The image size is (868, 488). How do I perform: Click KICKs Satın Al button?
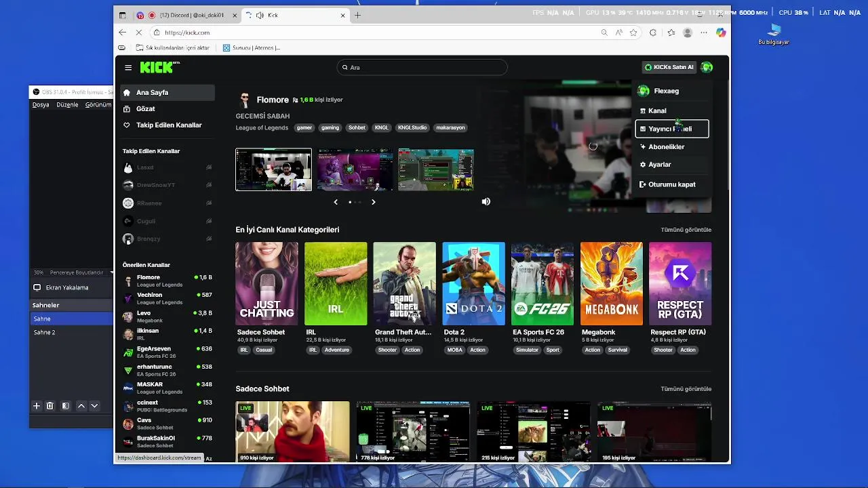669,67
